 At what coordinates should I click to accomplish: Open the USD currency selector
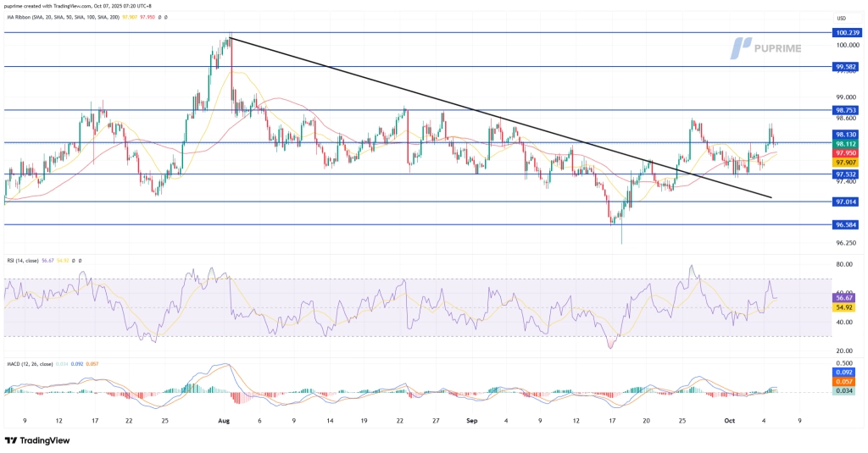click(x=841, y=17)
